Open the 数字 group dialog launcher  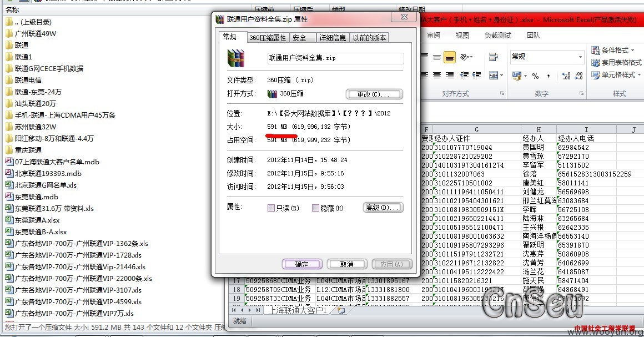click(581, 94)
